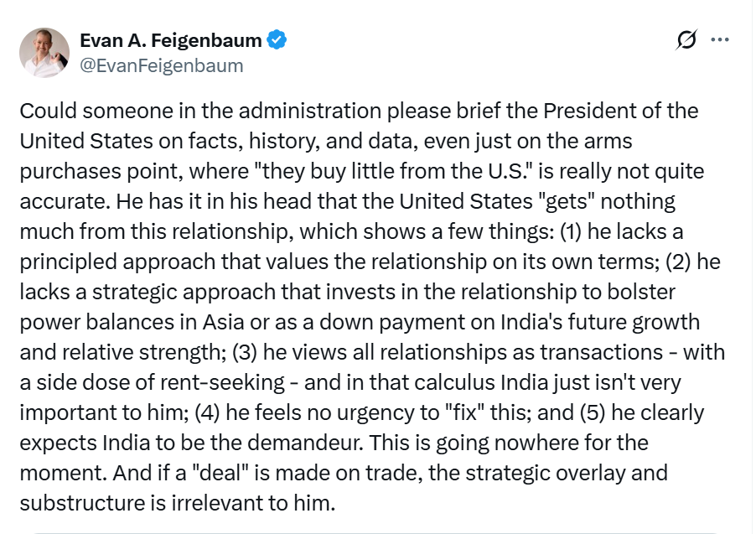The height and width of the screenshot is (534, 756).
Task: Click the Grok slashed-circle icon
Action: pyautogui.click(x=686, y=40)
